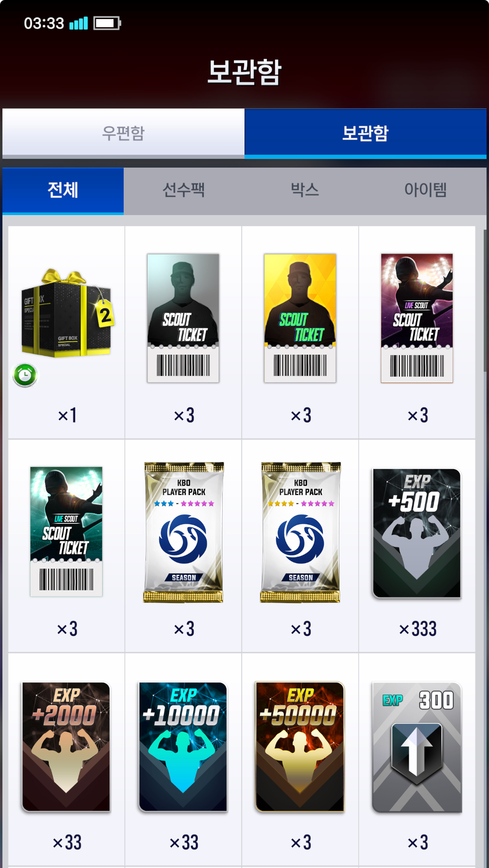This screenshot has width=489, height=868.
Task: Select the EXP +2000 card
Action: (x=66, y=747)
